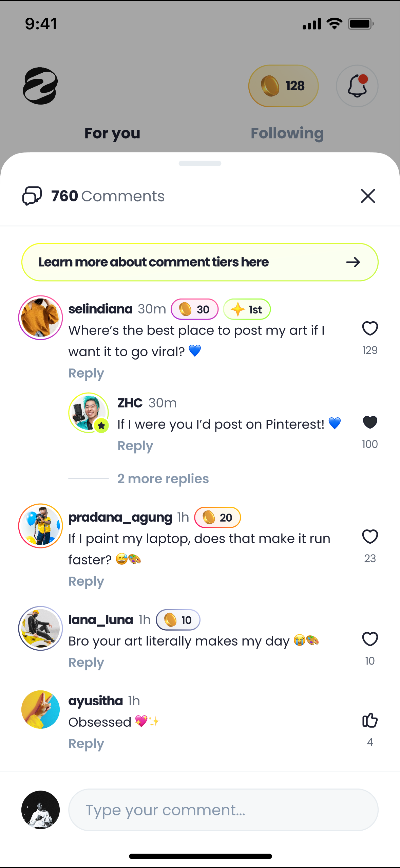Open comment tiers via the arrow button
This screenshot has width=400, height=868.
point(353,262)
